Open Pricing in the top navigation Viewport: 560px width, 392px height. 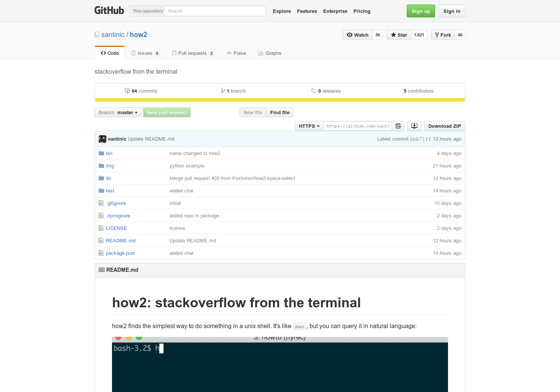point(362,11)
